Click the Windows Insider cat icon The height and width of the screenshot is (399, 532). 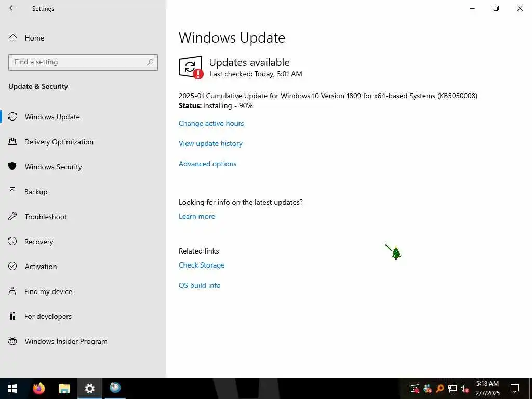pos(12,341)
